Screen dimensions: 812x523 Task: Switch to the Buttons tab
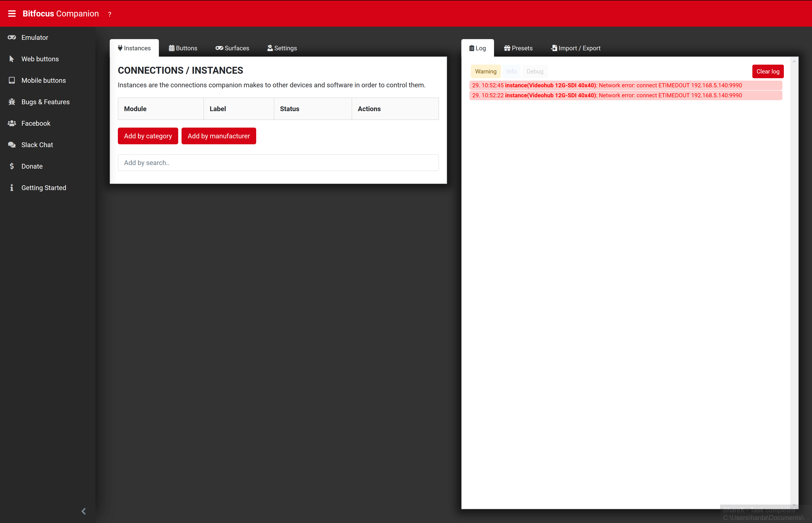tap(183, 48)
